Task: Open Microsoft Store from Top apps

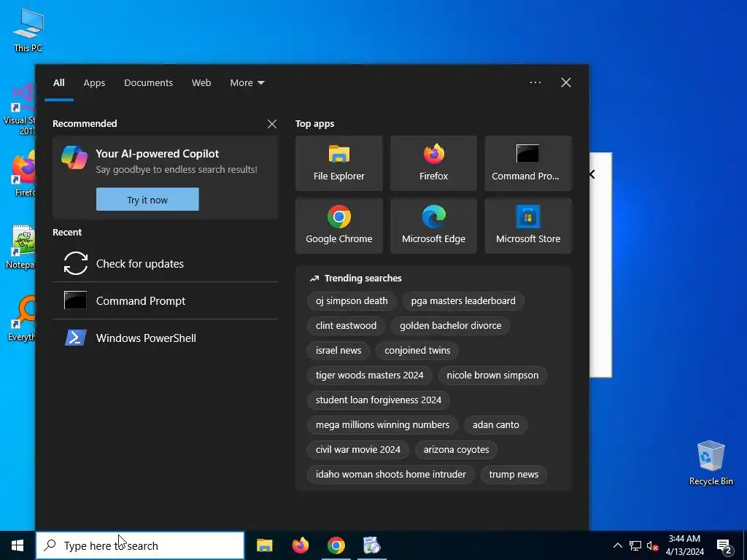Action: click(528, 226)
